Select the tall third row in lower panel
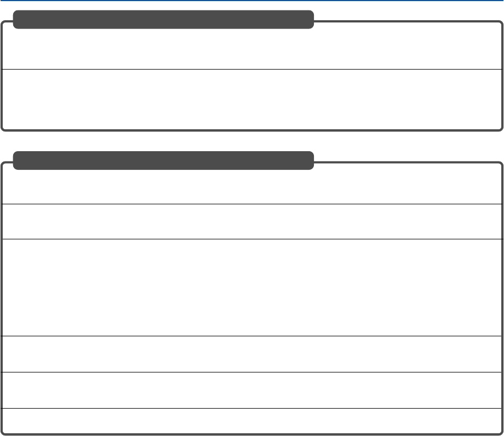Viewport: 504px width, 436px height. point(252,287)
